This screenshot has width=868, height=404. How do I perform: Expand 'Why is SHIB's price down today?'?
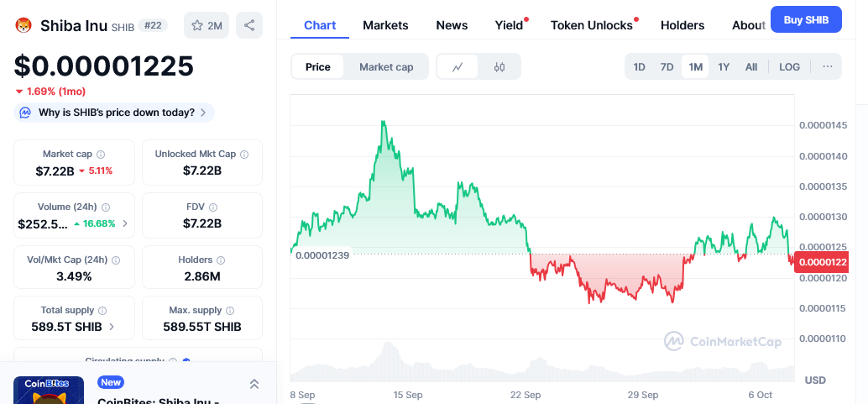pyautogui.click(x=114, y=113)
